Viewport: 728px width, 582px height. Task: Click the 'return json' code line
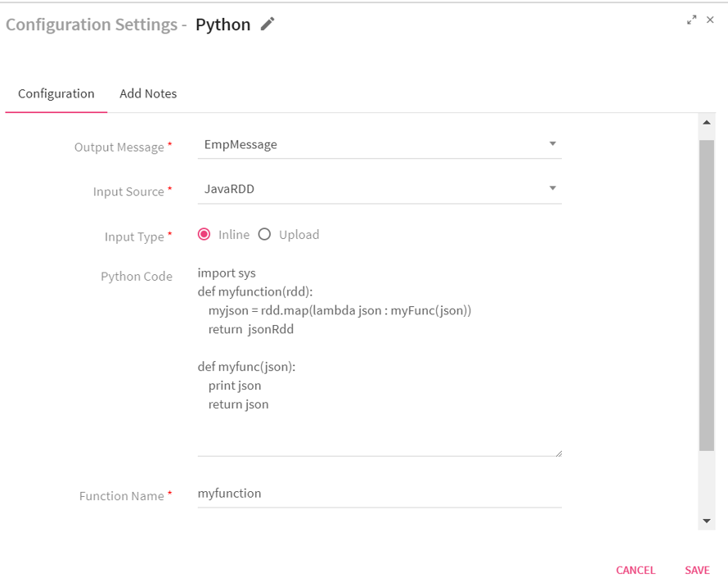coord(238,404)
